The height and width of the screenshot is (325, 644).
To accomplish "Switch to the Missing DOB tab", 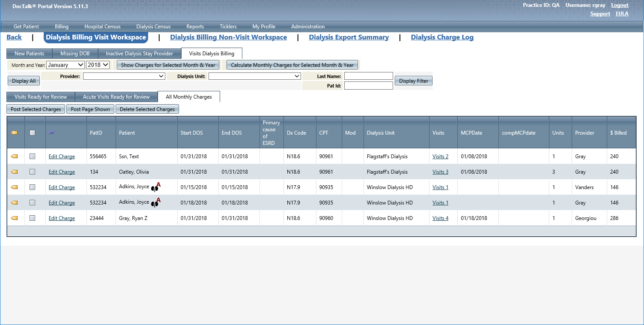I will pyautogui.click(x=75, y=54).
